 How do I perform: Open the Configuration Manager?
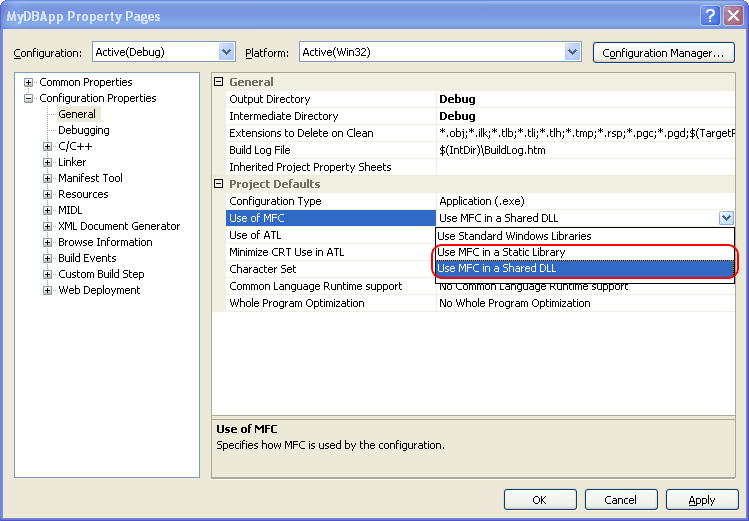click(663, 52)
